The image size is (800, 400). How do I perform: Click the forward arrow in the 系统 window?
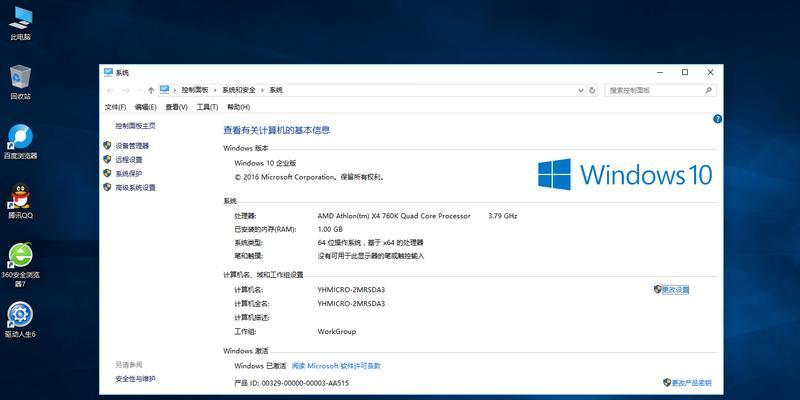coord(126,90)
